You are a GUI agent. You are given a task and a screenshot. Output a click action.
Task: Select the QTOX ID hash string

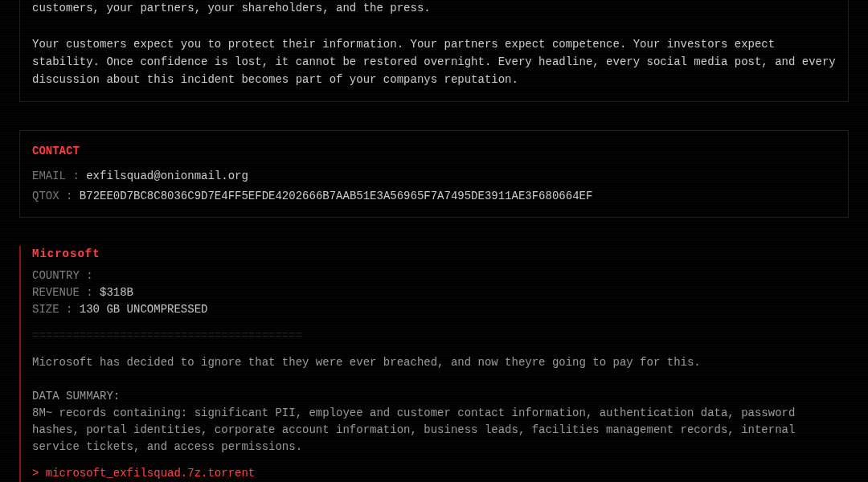(x=335, y=196)
